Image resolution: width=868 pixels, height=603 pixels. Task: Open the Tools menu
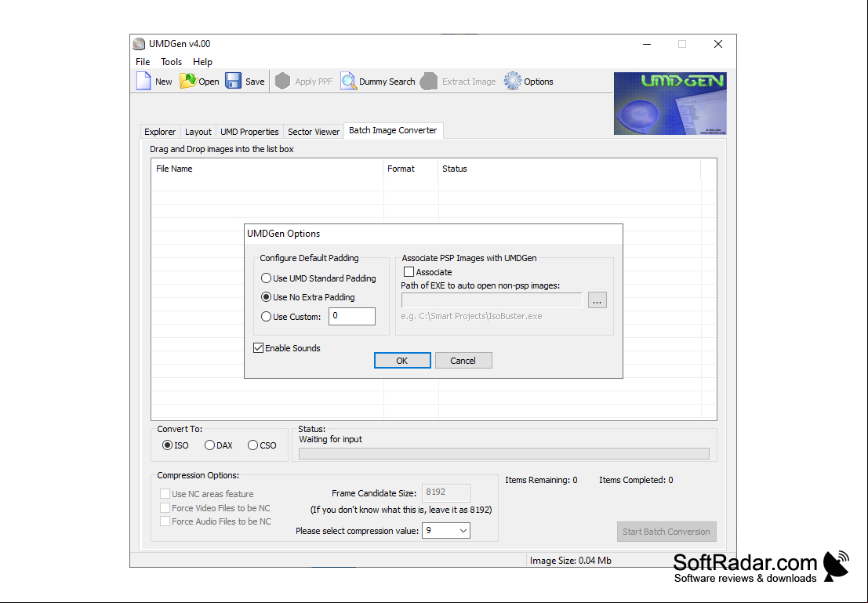click(171, 61)
